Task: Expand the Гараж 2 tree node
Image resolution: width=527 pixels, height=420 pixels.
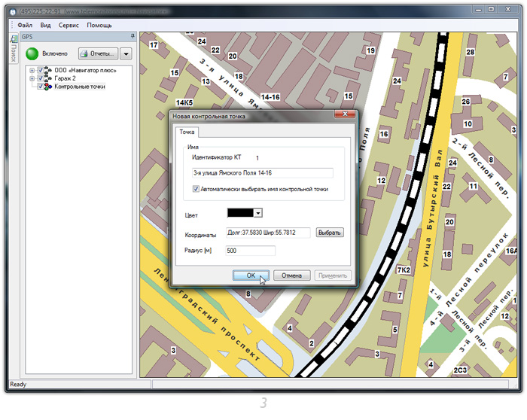Action: (32, 78)
